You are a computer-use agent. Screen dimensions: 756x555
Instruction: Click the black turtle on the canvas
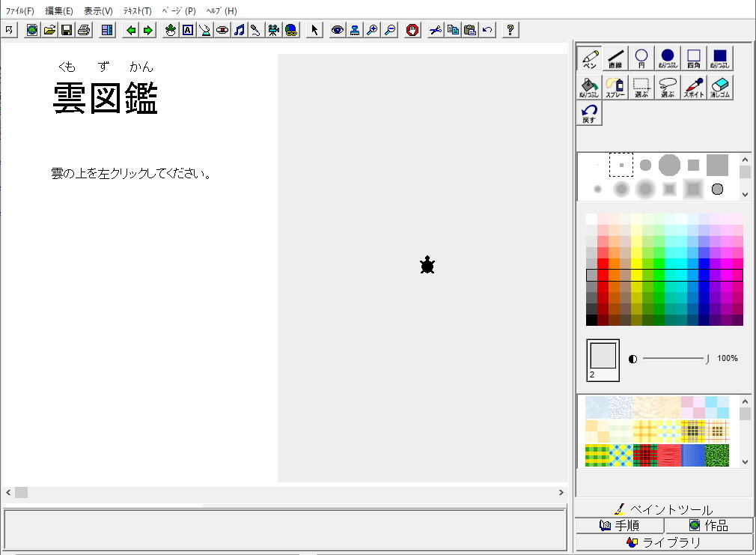(427, 265)
